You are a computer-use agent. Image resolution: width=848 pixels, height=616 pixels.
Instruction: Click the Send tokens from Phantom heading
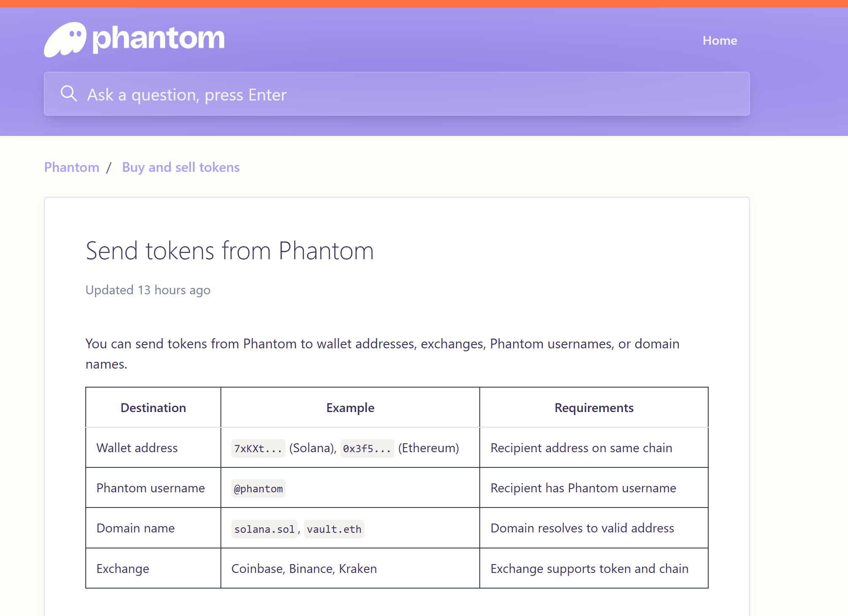click(x=230, y=251)
